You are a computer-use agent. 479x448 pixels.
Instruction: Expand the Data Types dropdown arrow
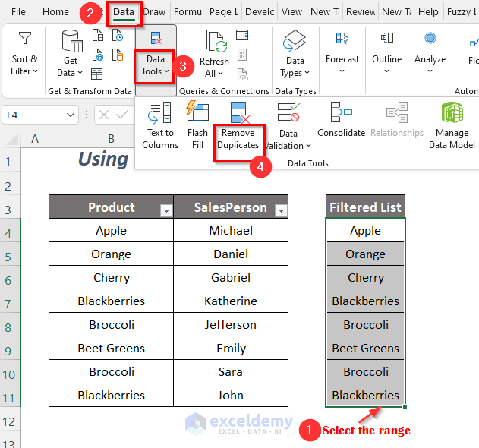[307, 73]
